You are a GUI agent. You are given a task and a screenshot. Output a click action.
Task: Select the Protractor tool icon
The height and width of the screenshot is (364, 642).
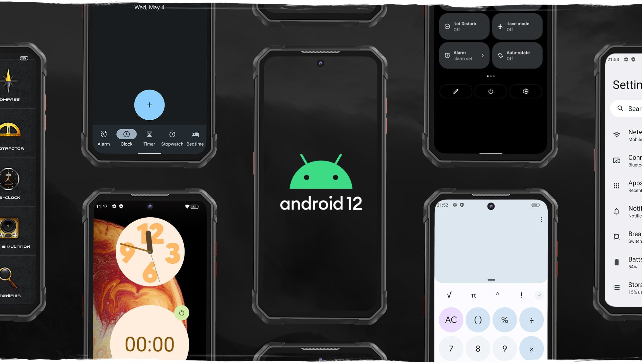click(10, 132)
